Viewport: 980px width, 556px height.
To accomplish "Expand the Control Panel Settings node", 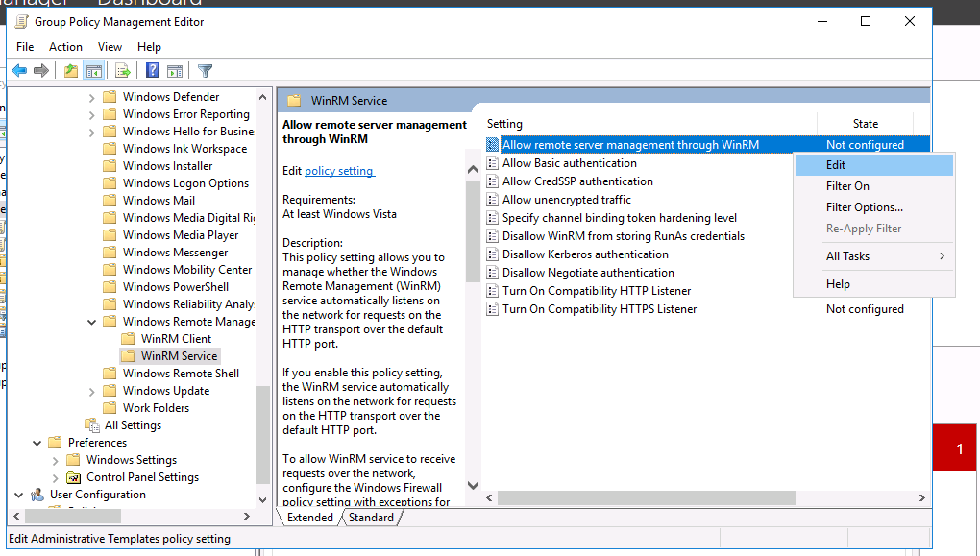I will pos(56,477).
